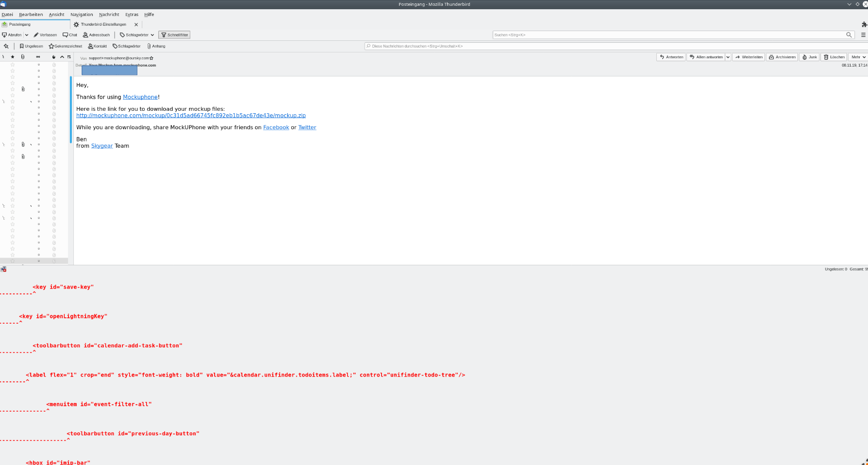Click Allen antworten reply-all button
Image resolution: width=868 pixels, height=465 pixels.
706,57
